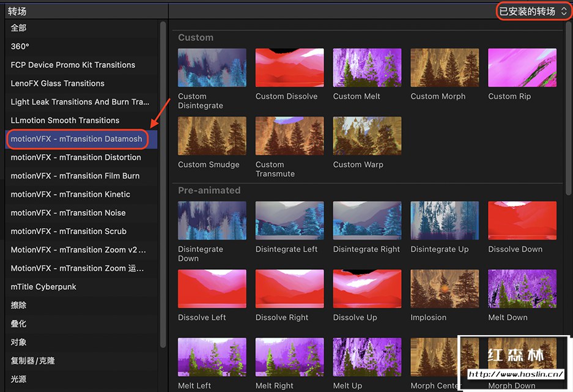Open the 已安装的转场 dropdown menu
Viewport: 573px width, 392px height.
point(533,11)
